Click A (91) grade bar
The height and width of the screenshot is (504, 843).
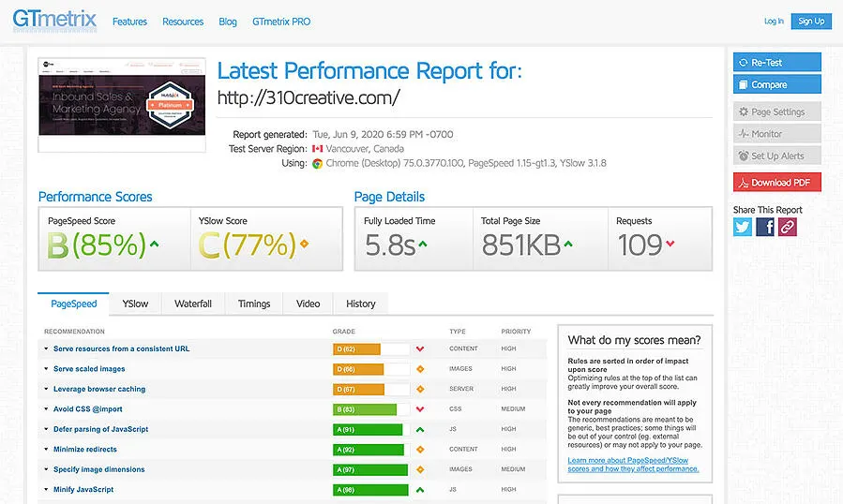(x=371, y=429)
